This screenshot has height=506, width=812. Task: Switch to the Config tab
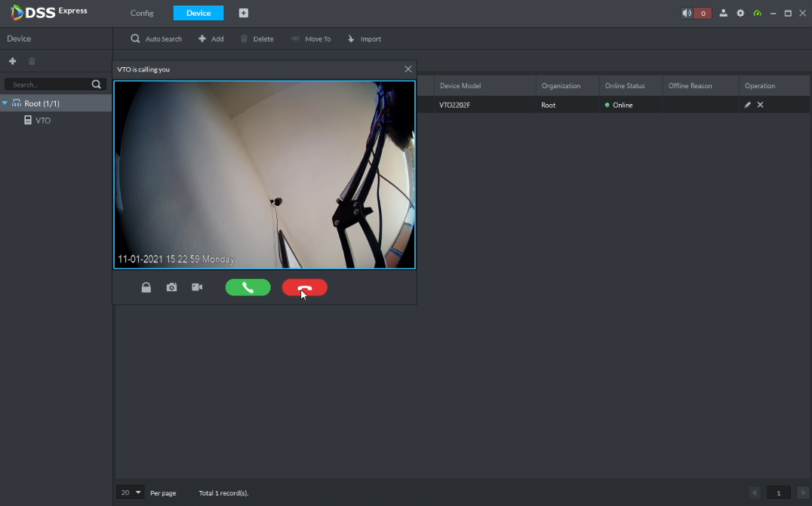pos(142,13)
